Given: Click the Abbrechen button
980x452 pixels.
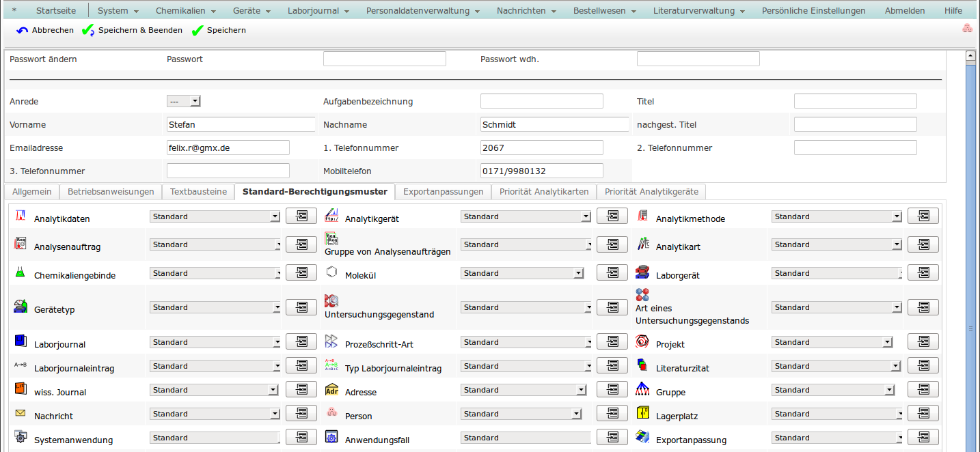Looking at the screenshot, I should [45, 30].
